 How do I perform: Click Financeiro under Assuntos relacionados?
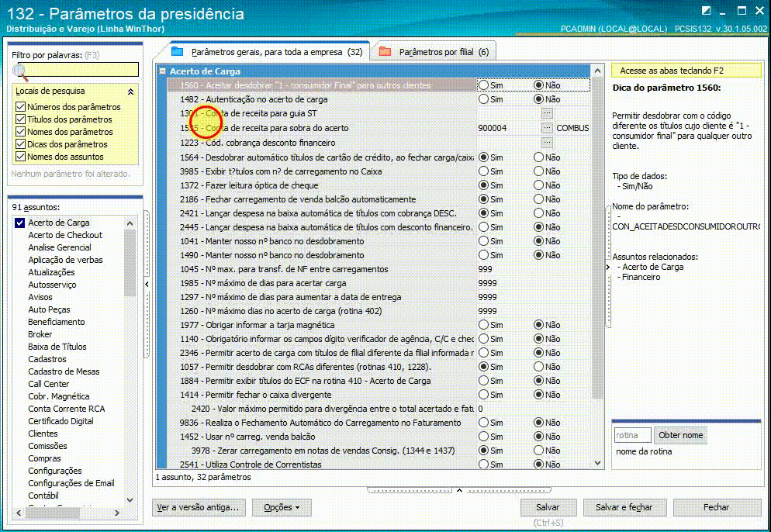coord(641,277)
